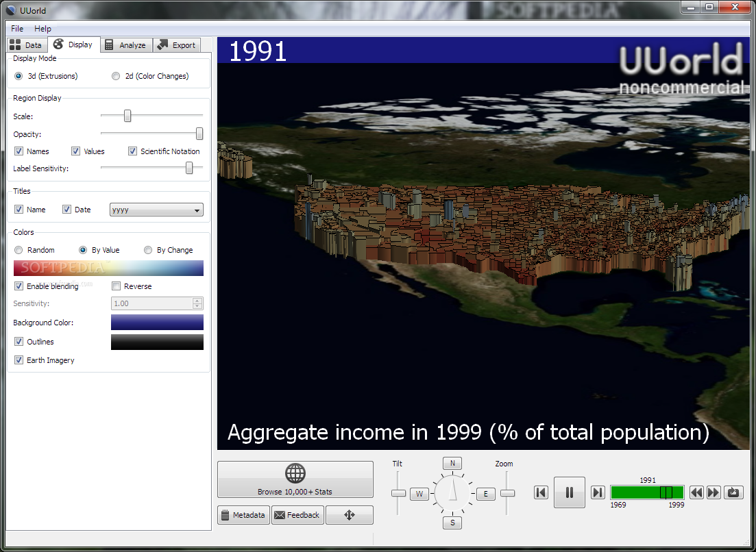Open the yyyy date format dropdown

click(x=156, y=210)
